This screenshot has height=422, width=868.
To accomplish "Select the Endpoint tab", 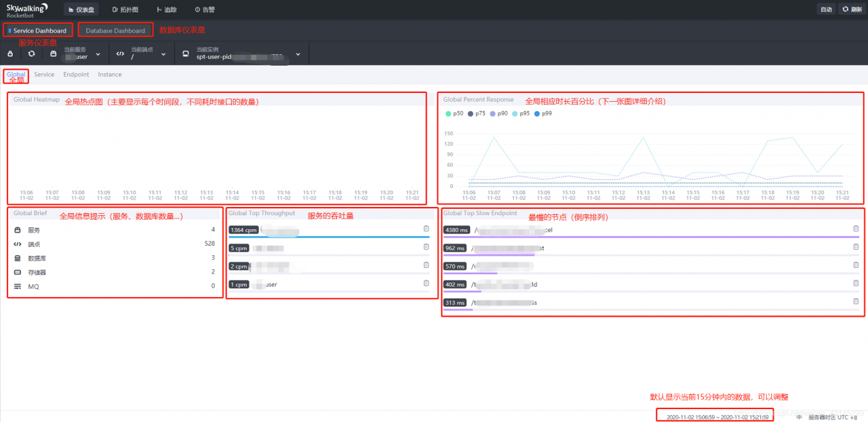I will coord(76,75).
